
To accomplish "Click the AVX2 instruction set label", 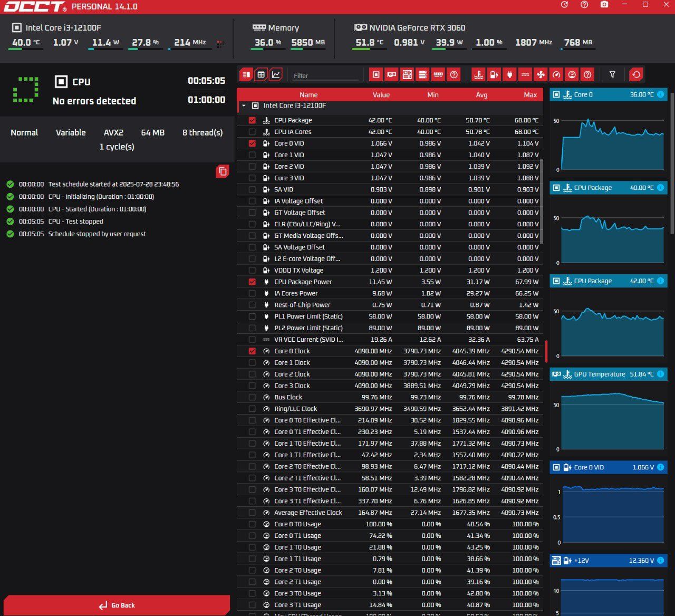I will pyautogui.click(x=113, y=132).
